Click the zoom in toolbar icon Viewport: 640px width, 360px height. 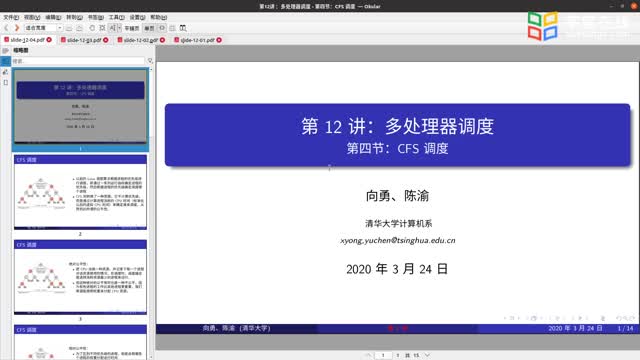point(80,28)
